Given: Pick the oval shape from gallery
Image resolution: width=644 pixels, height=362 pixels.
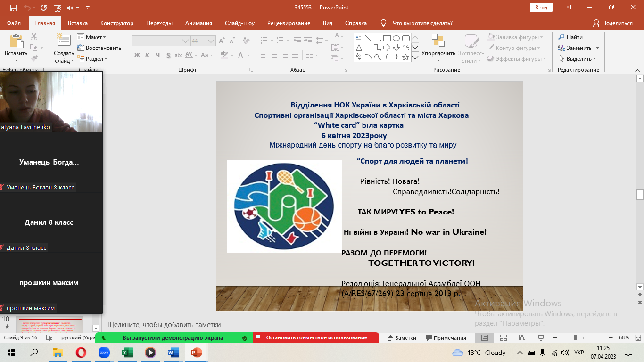Looking at the screenshot, I should pos(396,38).
